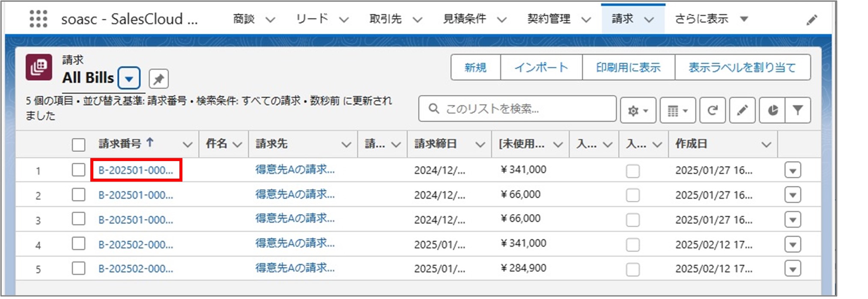The height and width of the screenshot is (299, 868).
Task: Toggle the select-all header checkbox
Action: point(78,145)
